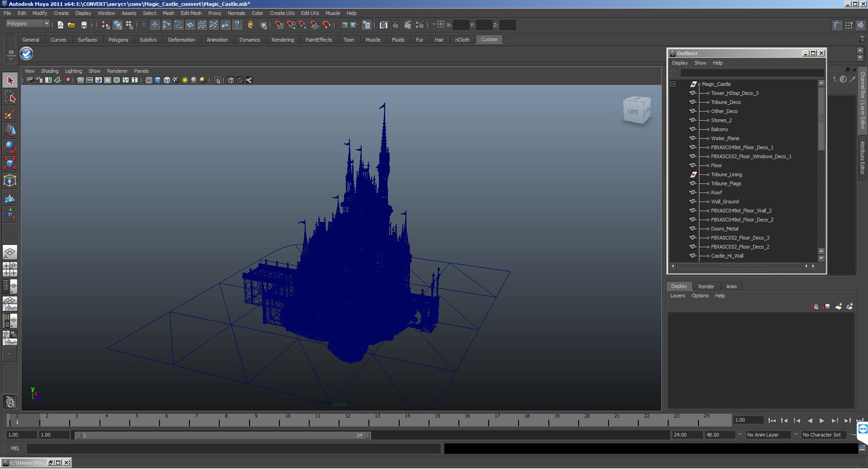This screenshot has width=868, height=470.
Task: Create a new display layer
Action: click(x=839, y=306)
